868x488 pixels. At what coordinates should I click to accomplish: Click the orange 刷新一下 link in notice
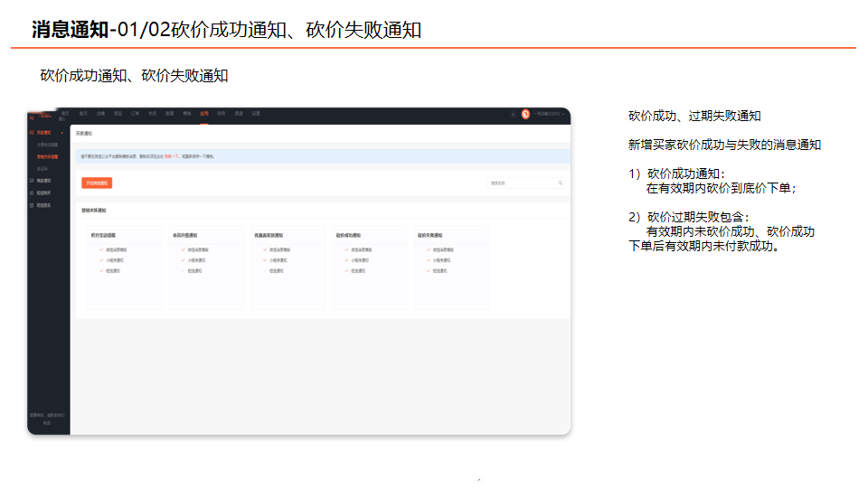172,156
